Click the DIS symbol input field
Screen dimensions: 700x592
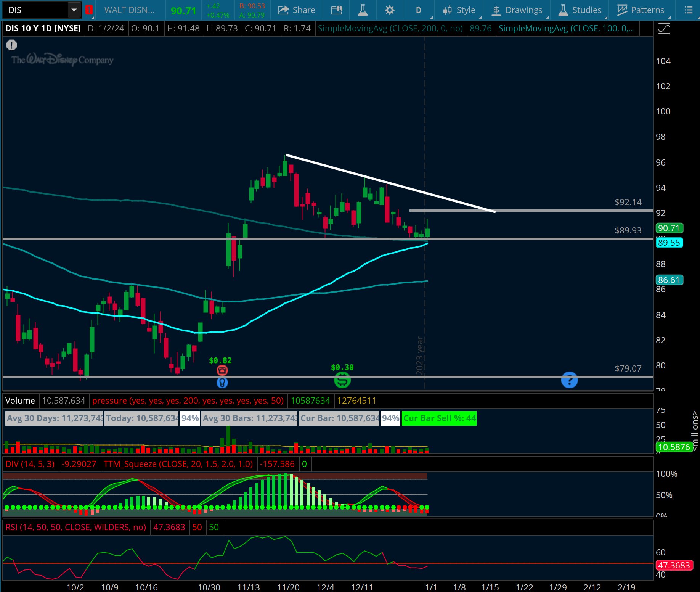36,10
